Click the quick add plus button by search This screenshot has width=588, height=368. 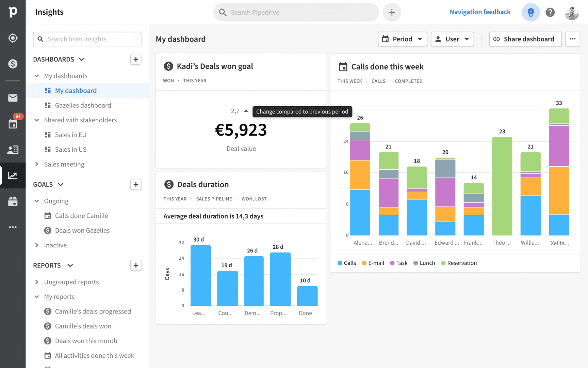pyautogui.click(x=392, y=12)
